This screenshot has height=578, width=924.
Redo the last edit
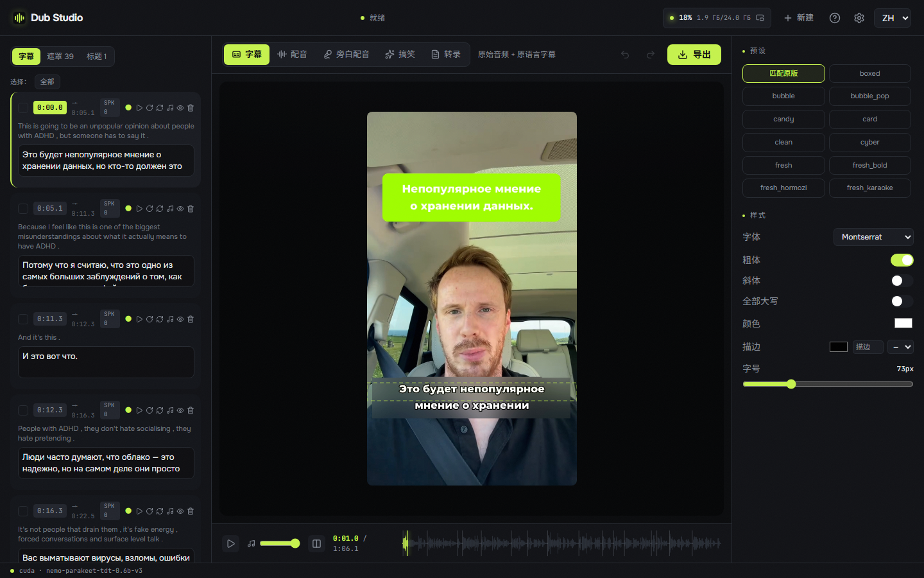pyautogui.click(x=651, y=55)
